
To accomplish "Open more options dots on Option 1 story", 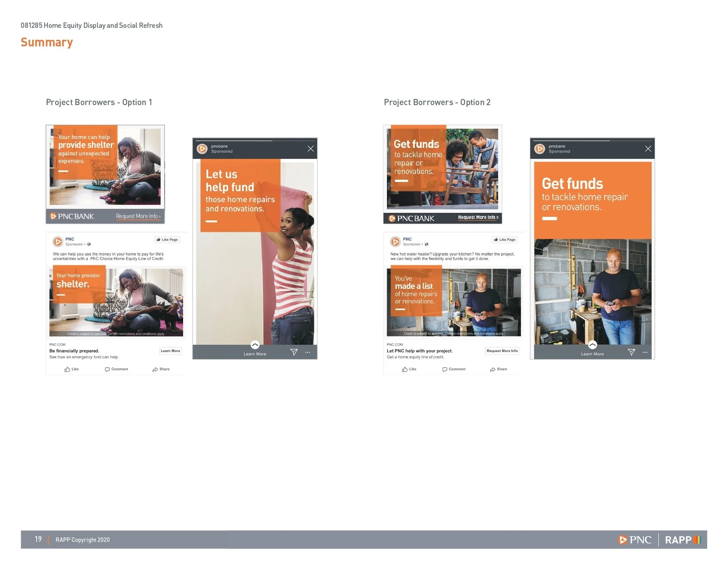I will (308, 352).
